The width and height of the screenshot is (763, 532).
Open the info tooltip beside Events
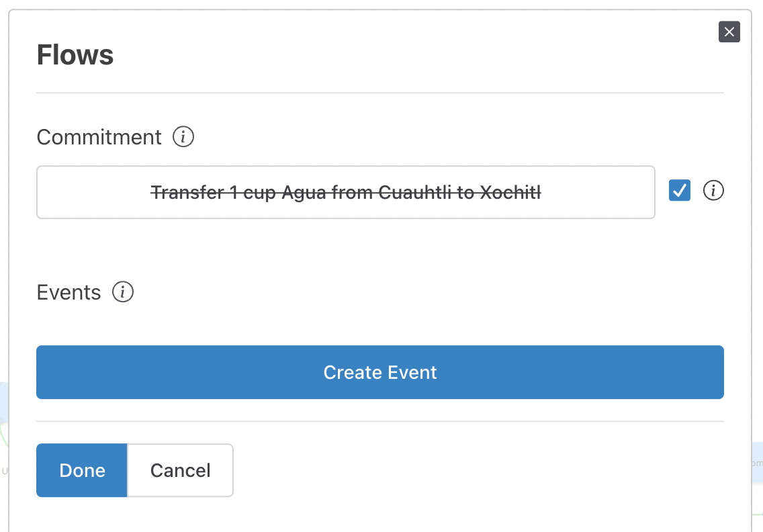pyautogui.click(x=123, y=292)
